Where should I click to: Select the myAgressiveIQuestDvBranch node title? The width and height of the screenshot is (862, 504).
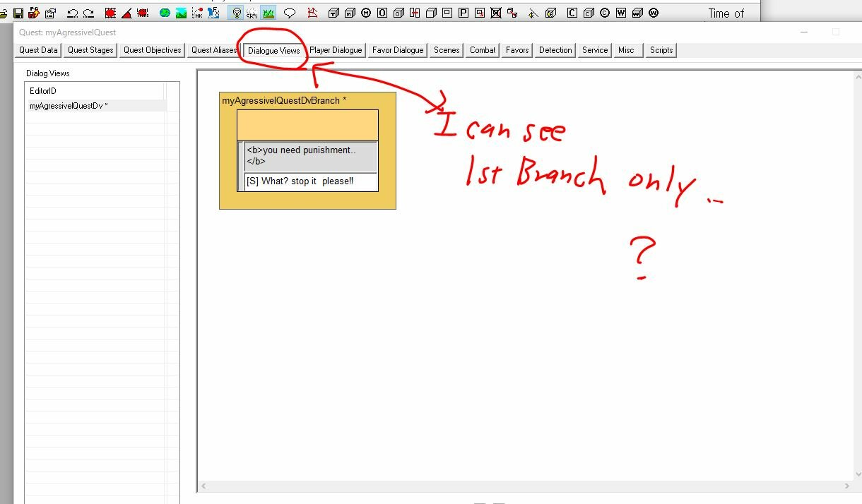[284, 101]
